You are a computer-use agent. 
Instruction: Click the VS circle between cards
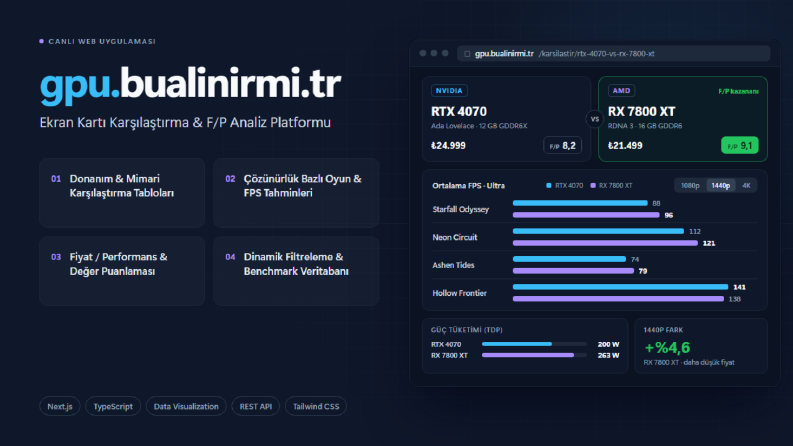point(595,119)
